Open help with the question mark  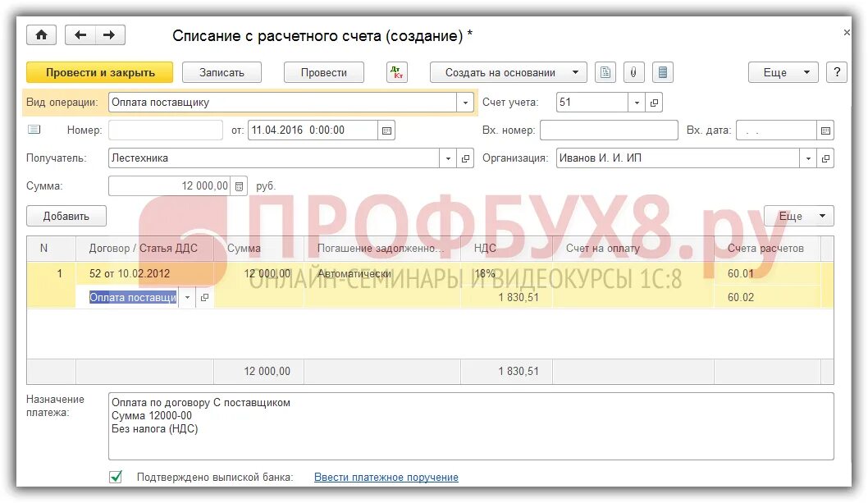pyautogui.click(x=837, y=72)
